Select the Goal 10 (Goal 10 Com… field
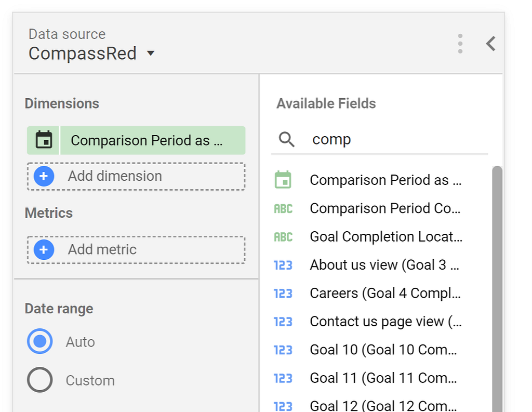 pos(383,350)
